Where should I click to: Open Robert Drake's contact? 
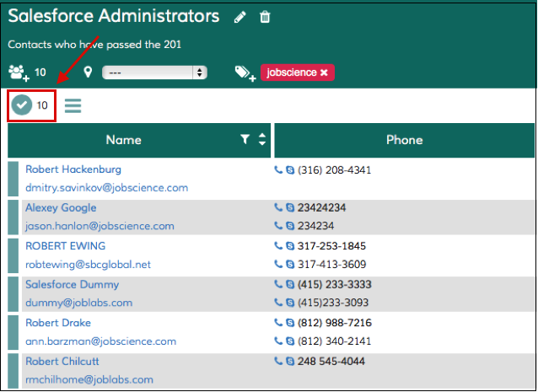[58, 323]
